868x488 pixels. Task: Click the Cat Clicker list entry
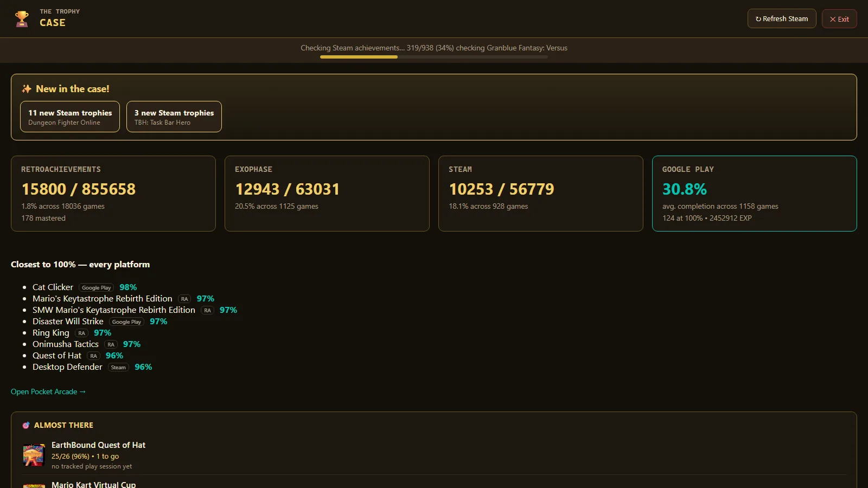click(x=53, y=287)
